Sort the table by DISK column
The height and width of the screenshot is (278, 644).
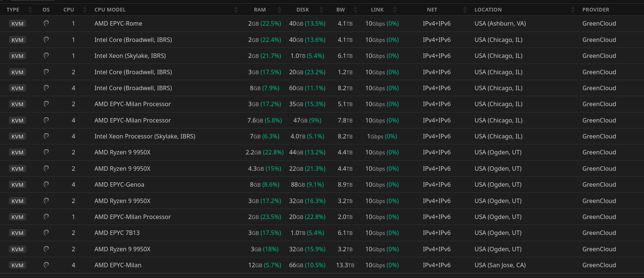(321, 10)
